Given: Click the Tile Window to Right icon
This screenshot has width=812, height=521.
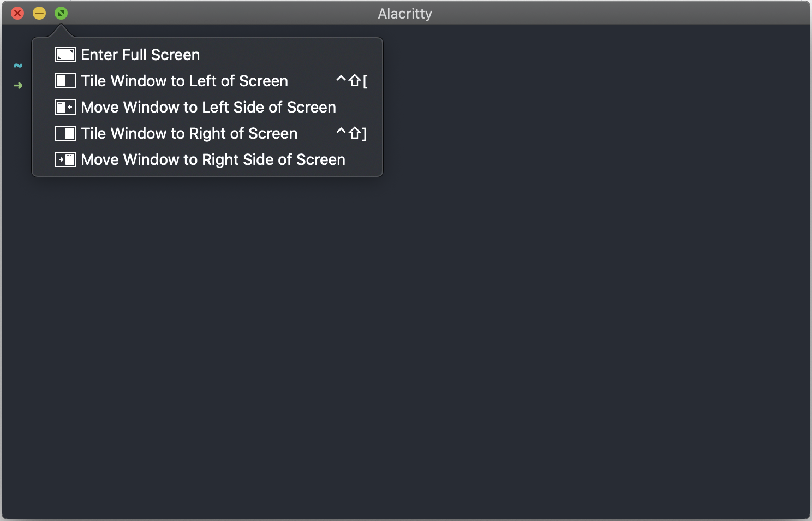Looking at the screenshot, I should pyautogui.click(x=65, y=133).
